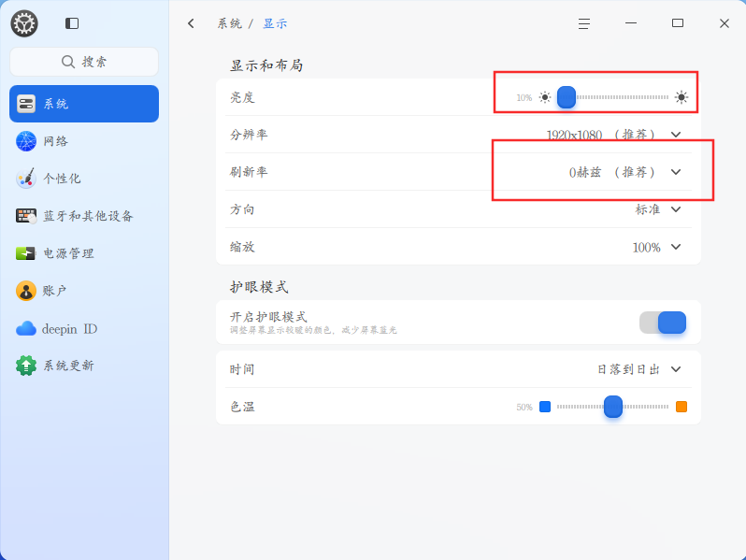The height and width of the screenshot is (560, 746).
Task: Click the 系统更新 green gear icon
Action: [26, 366]
